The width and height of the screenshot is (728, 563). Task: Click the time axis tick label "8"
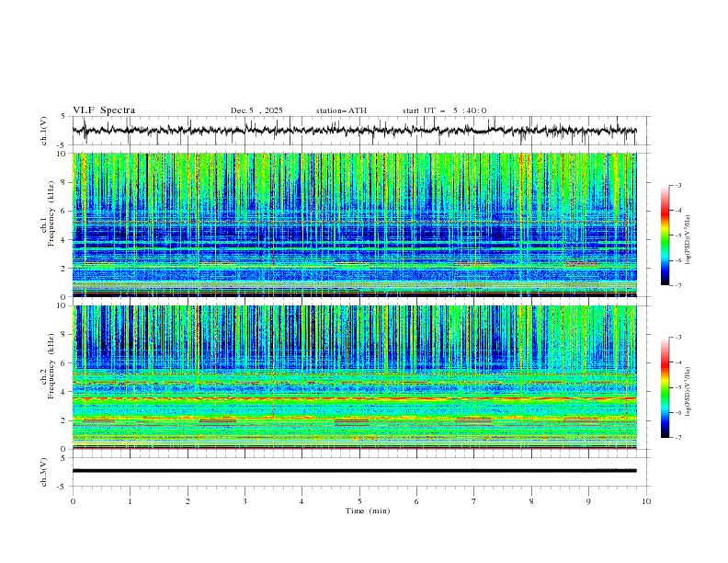(531, 501)
